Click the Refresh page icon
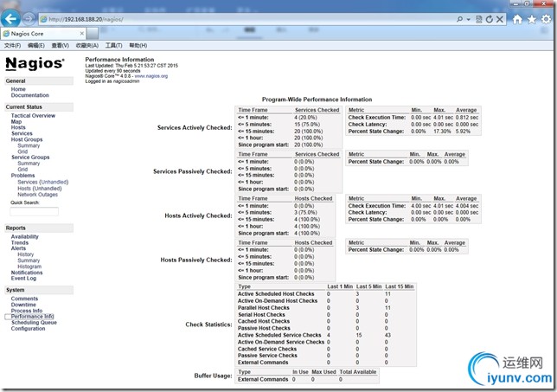 490,19
